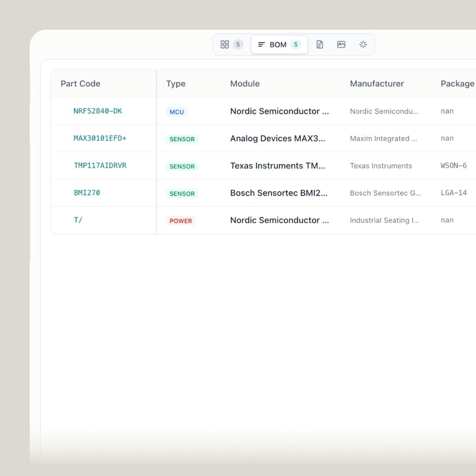Open part code TMP117AIDRVR
Screen dimensions: 476x476
[x=100, y=166]
